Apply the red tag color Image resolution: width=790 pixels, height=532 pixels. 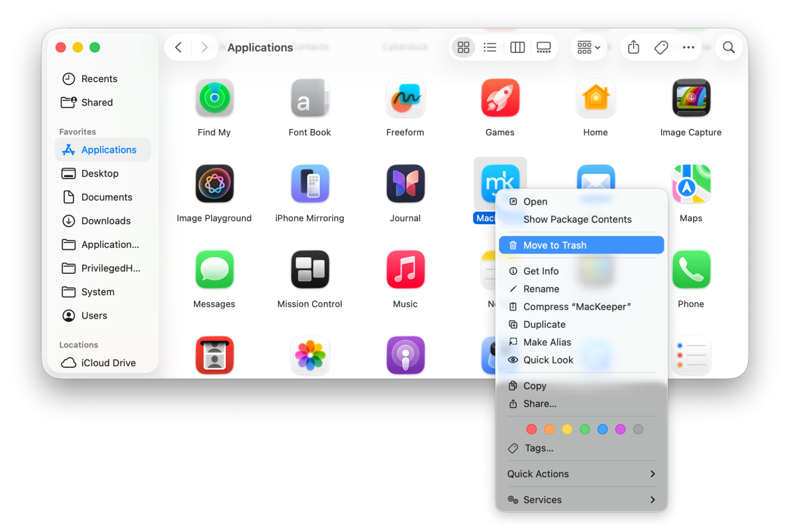click(x=532, y=429)
